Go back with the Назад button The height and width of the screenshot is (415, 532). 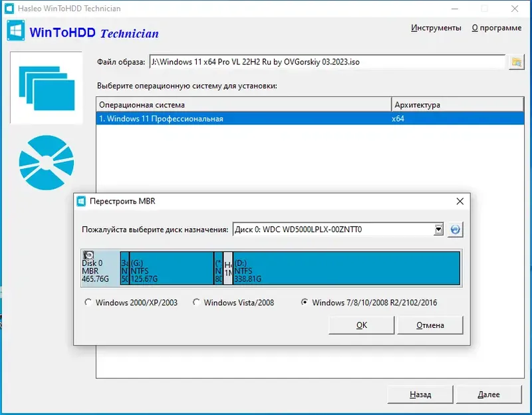pyautogui.click(x=420, y=394)
